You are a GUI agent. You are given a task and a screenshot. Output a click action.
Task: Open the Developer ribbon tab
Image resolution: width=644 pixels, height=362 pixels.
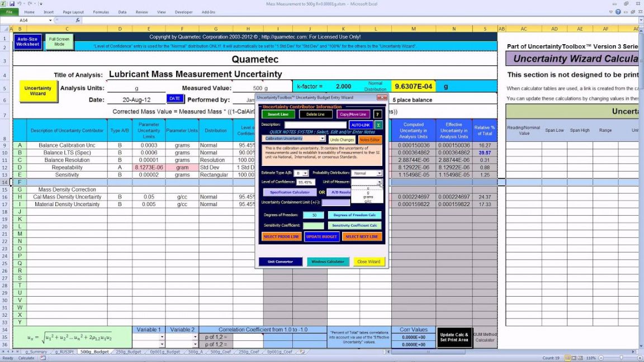(x=183, y=12)
